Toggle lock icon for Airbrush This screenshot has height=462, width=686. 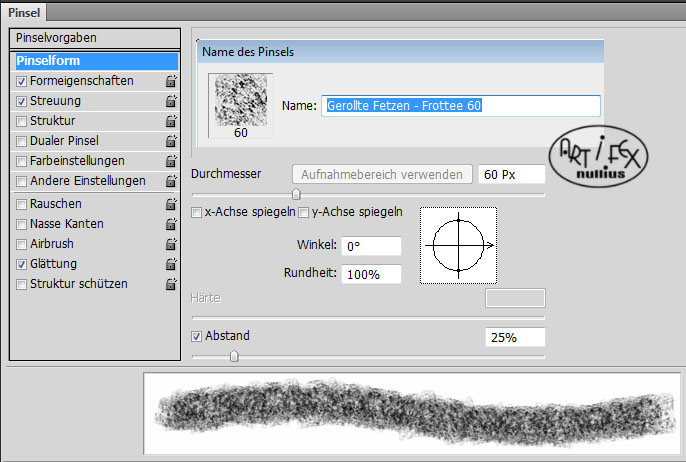[x=171, y=244]
